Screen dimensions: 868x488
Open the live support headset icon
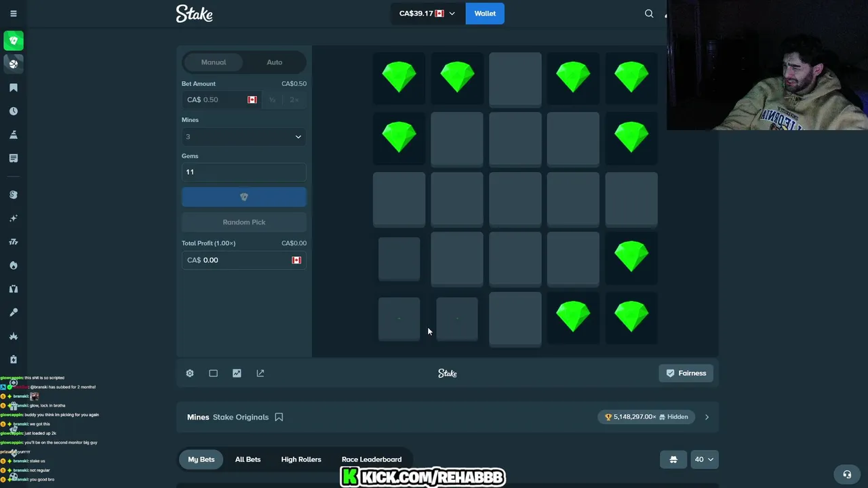(x=846, y=474)
